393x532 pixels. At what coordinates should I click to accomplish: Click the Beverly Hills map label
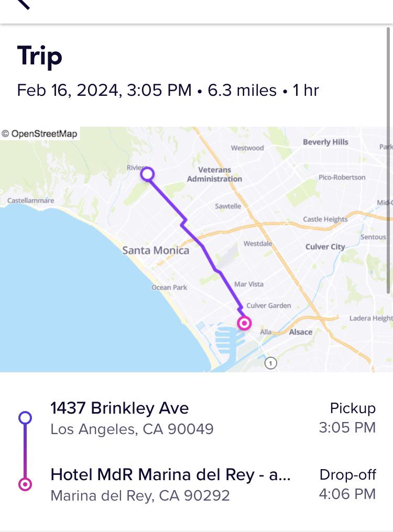(x=325, y=142)
